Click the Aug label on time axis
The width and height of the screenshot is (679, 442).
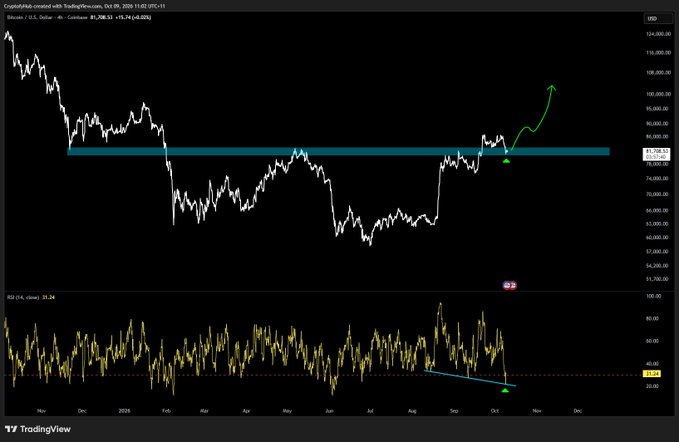click(412, 411)
